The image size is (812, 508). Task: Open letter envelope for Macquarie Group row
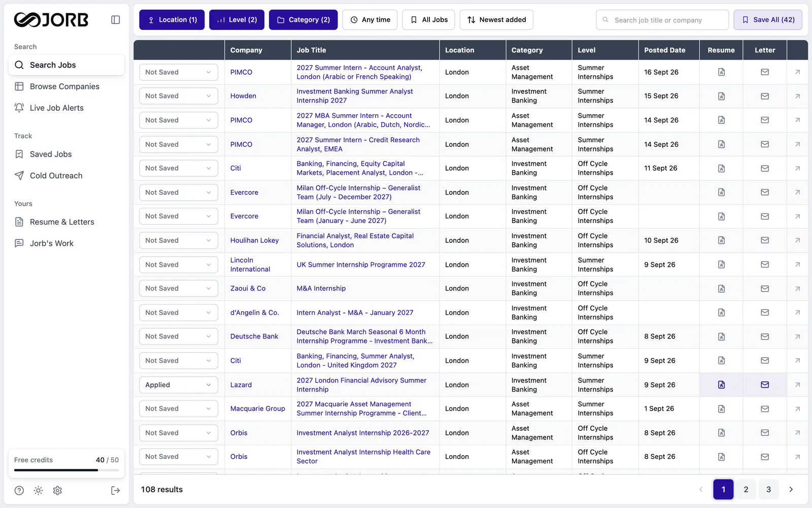(x=765, y=409)
